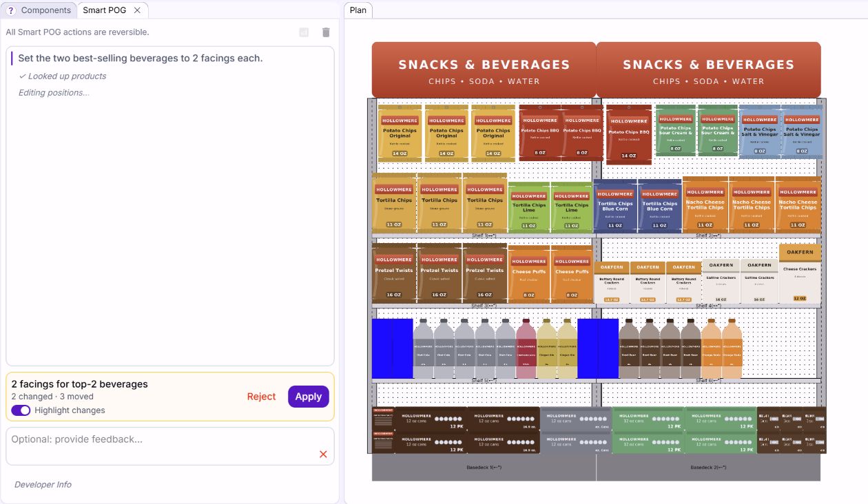Reject the proposed facing changes
This screenshot has height=504, width=868.
pyautogui.click(x=261, y=397)
